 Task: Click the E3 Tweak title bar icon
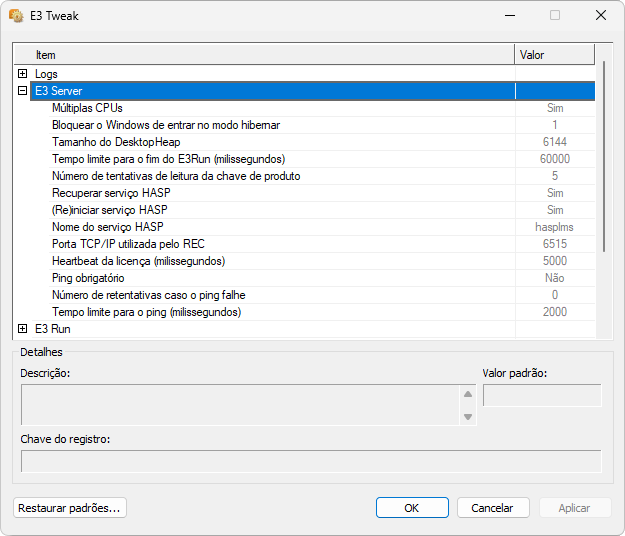point(16,15)
